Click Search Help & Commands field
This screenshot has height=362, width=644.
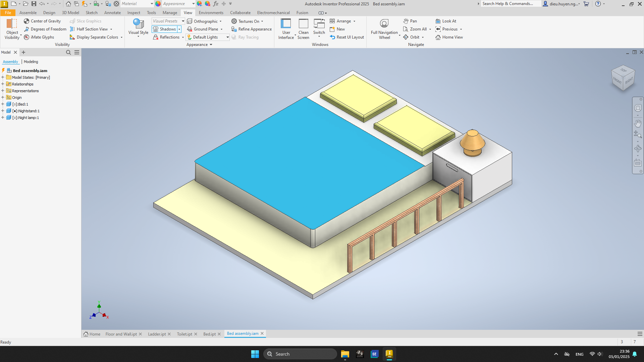point(511,4)
